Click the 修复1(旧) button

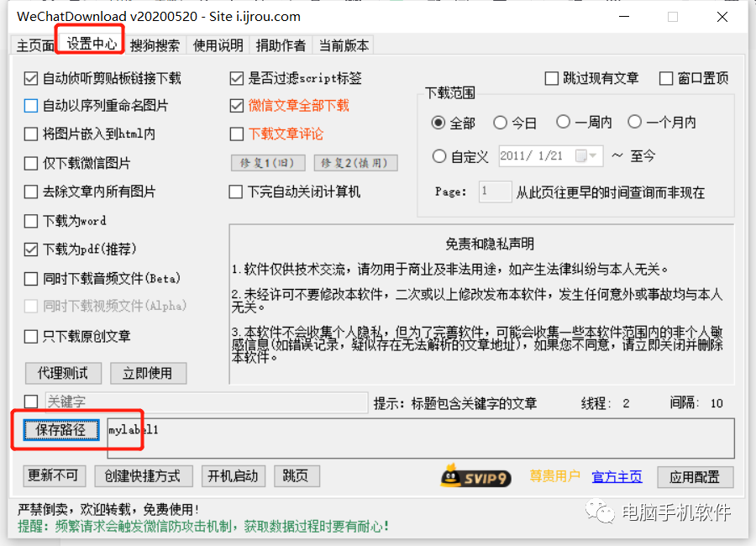[x=268, y=163]
